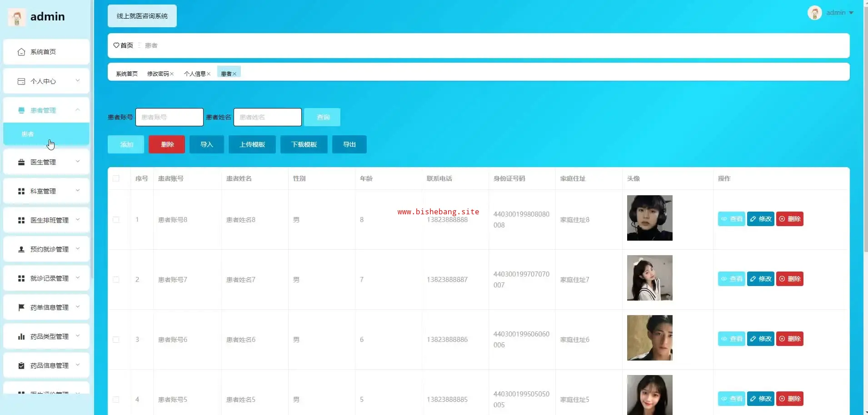Click the home icon beside 系统首页
Screen dimensions: 868x415
21,52
